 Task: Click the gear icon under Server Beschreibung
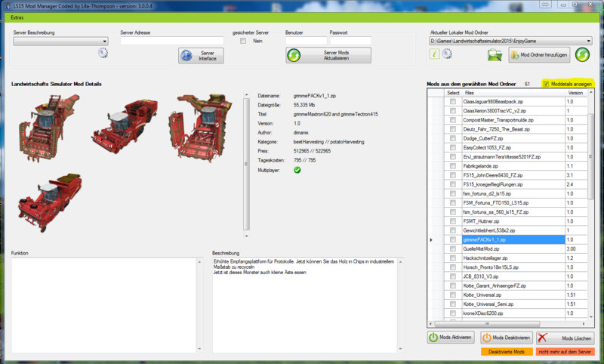pyautogui.click(x=103, y=53)
